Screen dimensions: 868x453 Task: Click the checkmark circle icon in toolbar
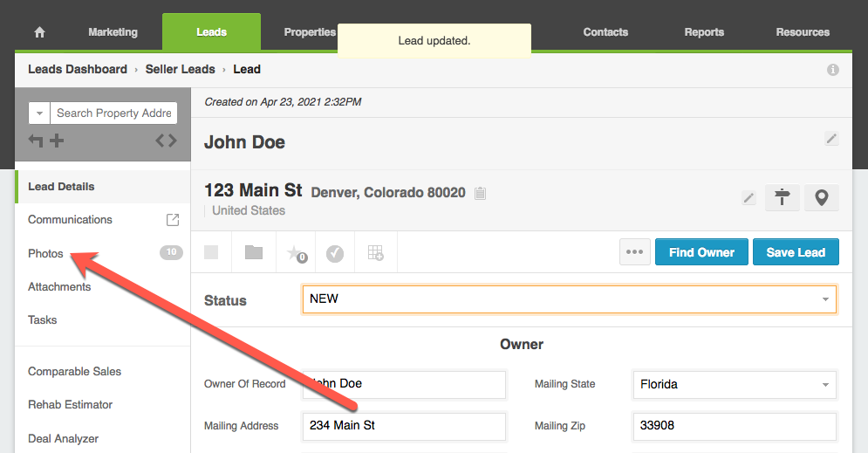click(335, 253)
